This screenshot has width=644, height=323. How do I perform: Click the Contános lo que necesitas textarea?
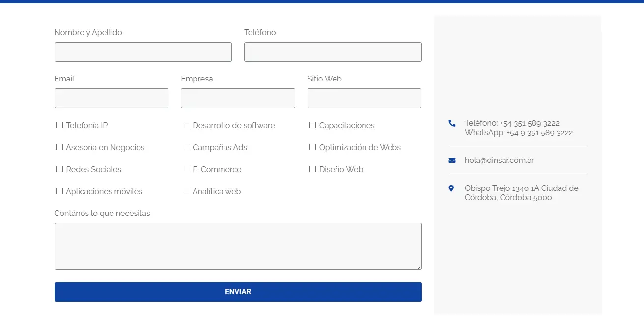(x=238, y=246)
